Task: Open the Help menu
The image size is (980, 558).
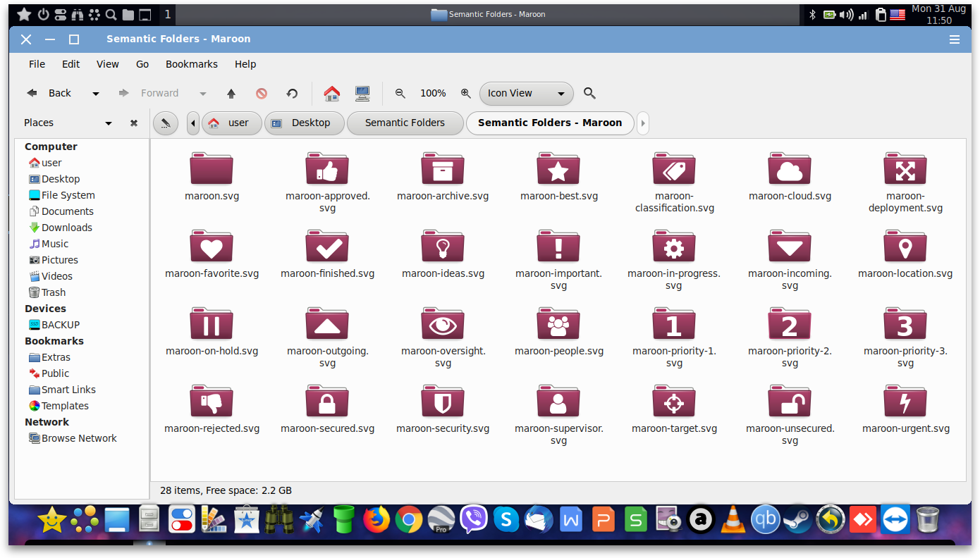Action: (x=245, y=64)
